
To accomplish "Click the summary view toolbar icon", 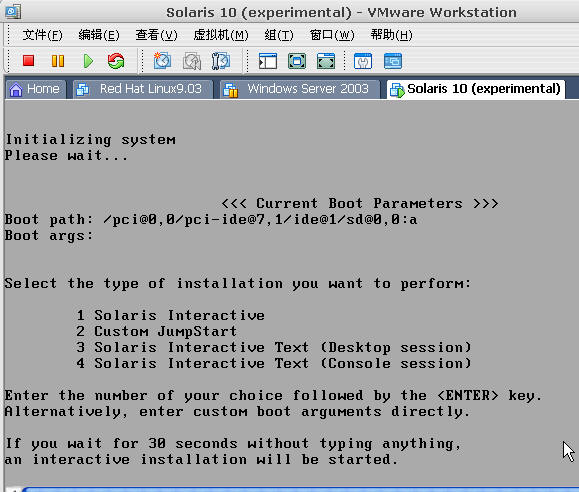I will [x=363, y=61].
